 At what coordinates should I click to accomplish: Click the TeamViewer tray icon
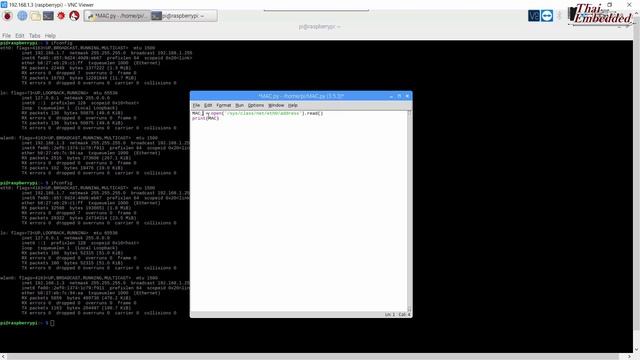coord(547,16)
